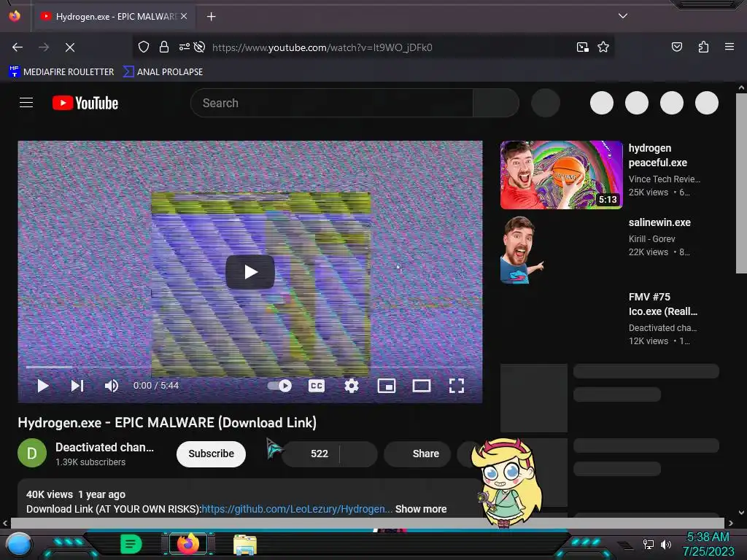Viewport: 747px width, 560px height.
Task: Play the video with center play button
Action: [x=250, y=272]
